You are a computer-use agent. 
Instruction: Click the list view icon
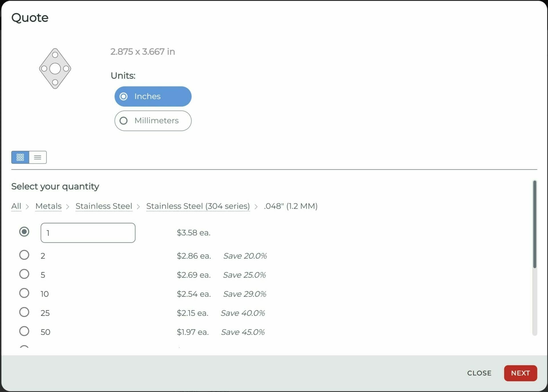[x=38, y=157]
